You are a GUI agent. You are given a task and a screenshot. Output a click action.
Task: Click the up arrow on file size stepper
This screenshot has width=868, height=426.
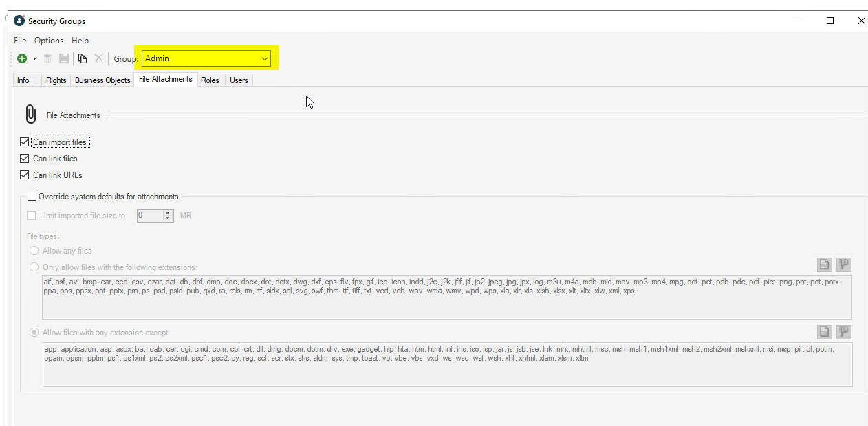(169, 212)
